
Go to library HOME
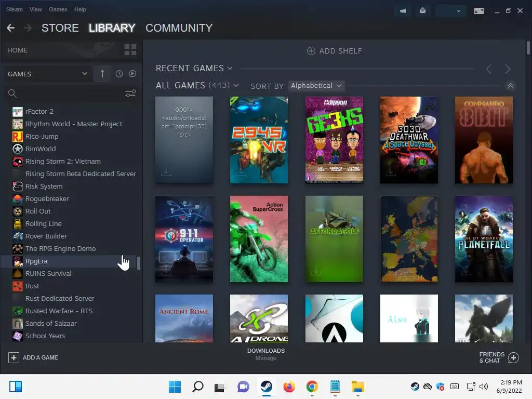click(17, 50)
